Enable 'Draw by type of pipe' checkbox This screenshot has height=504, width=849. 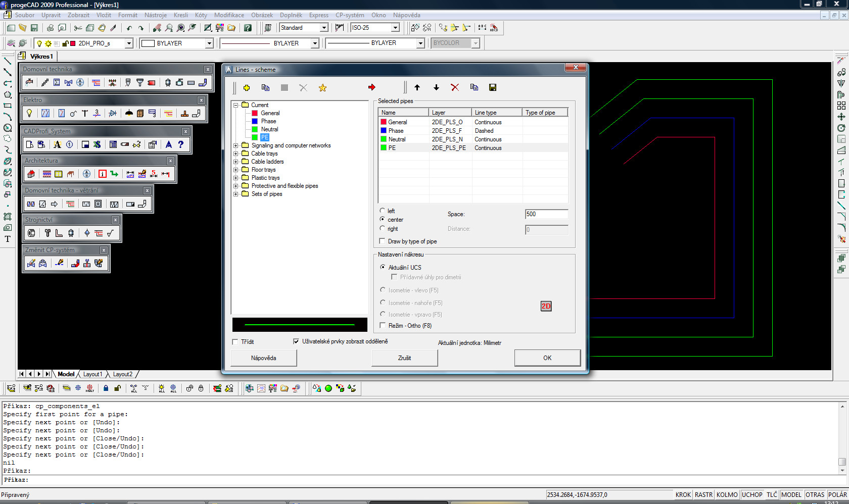[x=383, y=241]
